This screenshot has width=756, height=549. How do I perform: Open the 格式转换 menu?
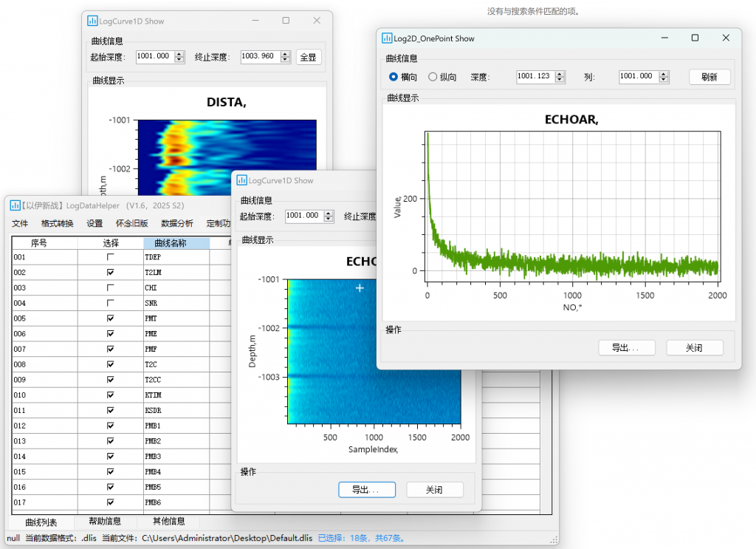[57, 224]
